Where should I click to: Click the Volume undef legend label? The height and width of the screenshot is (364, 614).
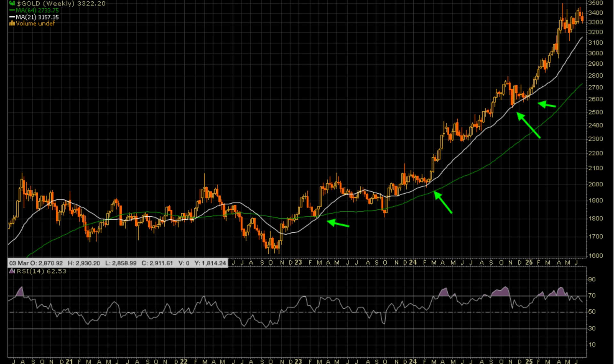point(35,23)
